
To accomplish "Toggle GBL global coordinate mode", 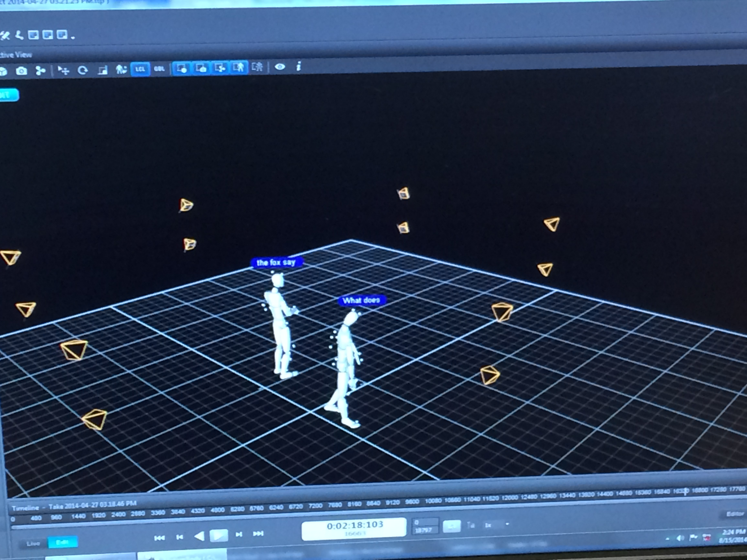I will 159,69.
